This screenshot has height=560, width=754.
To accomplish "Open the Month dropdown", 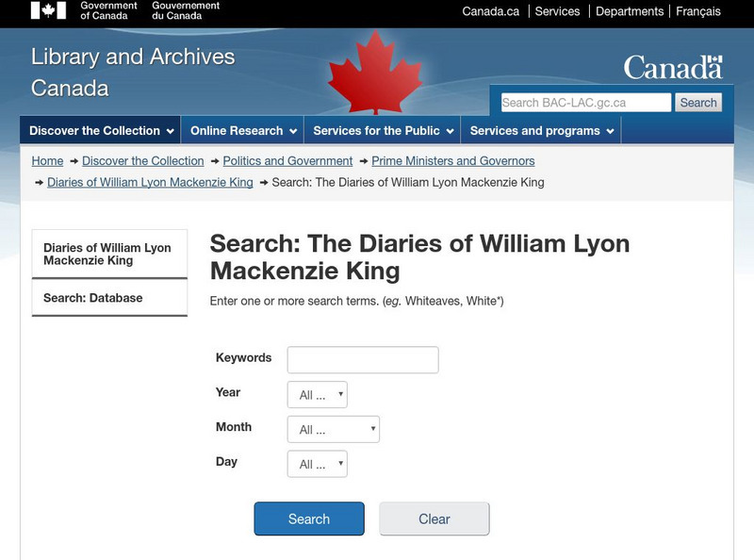I will click(334, 428).
